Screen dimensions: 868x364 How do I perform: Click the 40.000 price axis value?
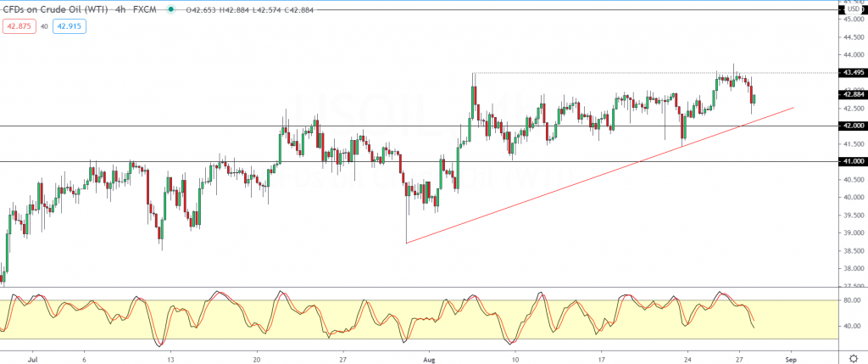(x=853, y=197)
